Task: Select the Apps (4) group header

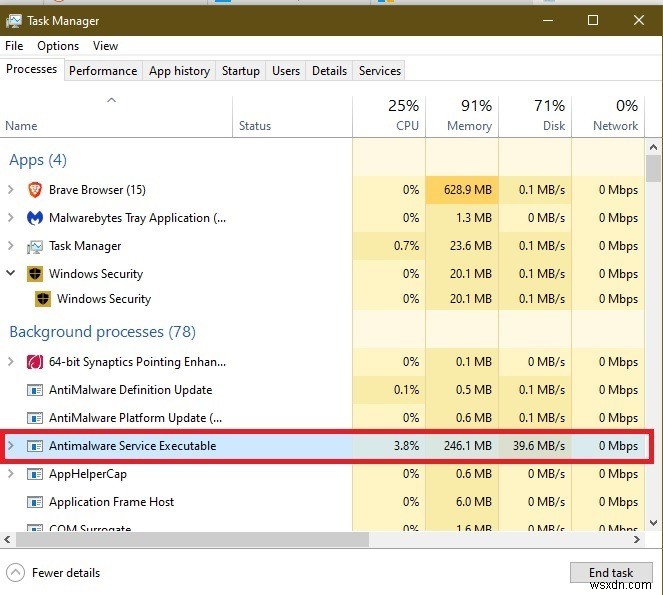Action: (38, 160)
